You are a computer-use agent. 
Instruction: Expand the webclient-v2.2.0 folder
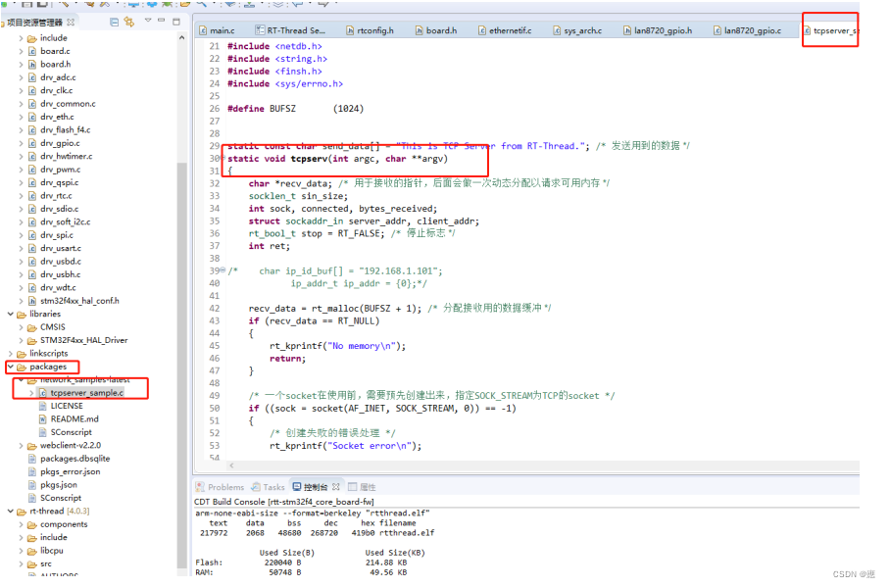pyautogui.click(x=22, y=445)
